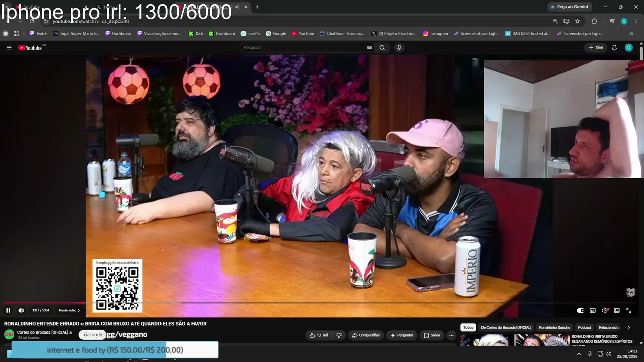
Task: Select the 'De Cortes do Broxada [OFICIAL]' chip
Action: [506, 328]
